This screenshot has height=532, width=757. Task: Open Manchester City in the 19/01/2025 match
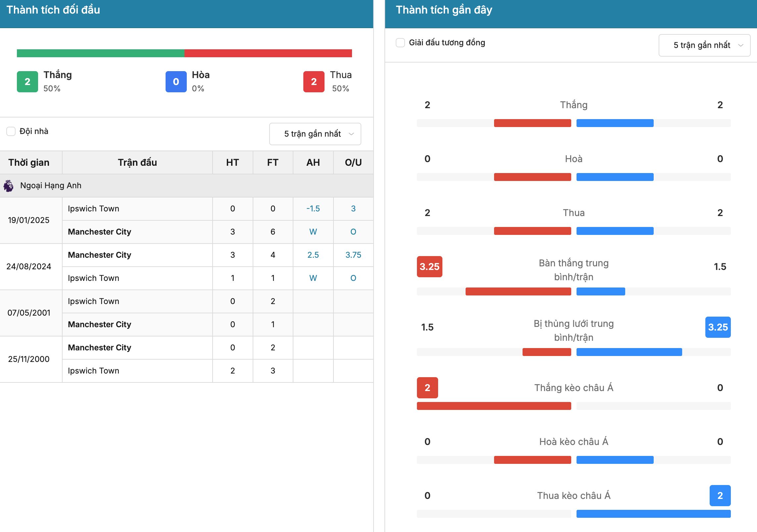99,232
